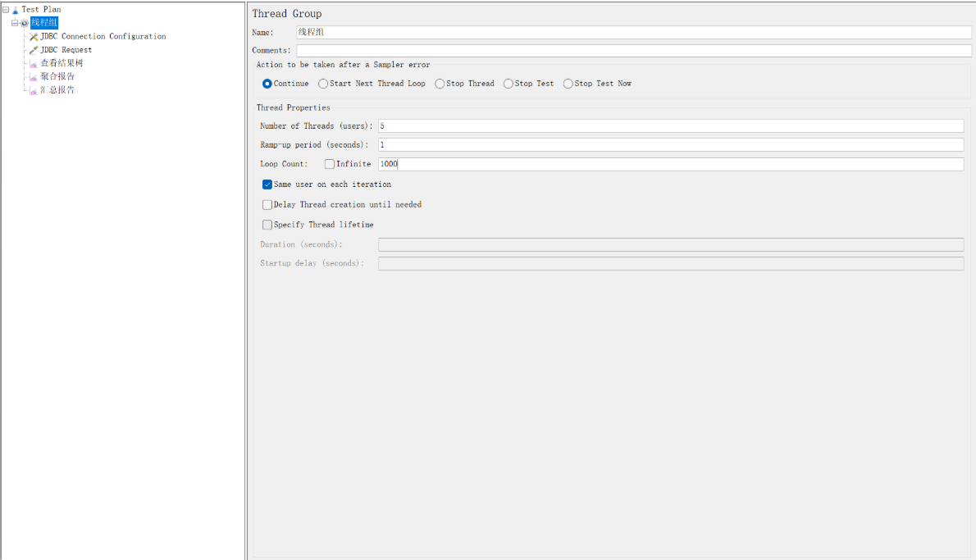976x560 pixels.
Task: Click the JDBC Connection Configuration wrench icon
Action: (34, 37)
